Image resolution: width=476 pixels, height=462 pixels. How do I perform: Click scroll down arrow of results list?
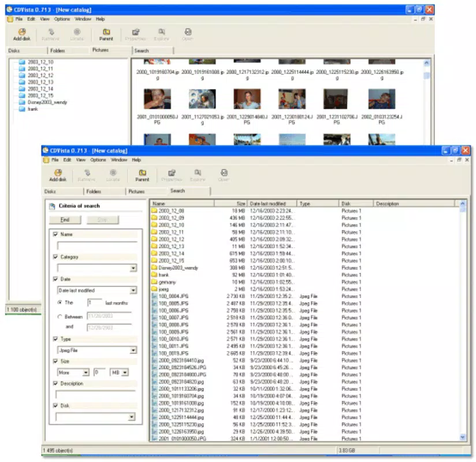click(x=463, y=437)
